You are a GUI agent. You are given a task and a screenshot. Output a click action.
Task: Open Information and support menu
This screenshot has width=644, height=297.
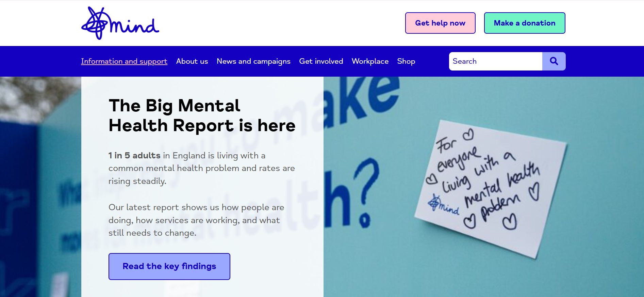[124, 61]
